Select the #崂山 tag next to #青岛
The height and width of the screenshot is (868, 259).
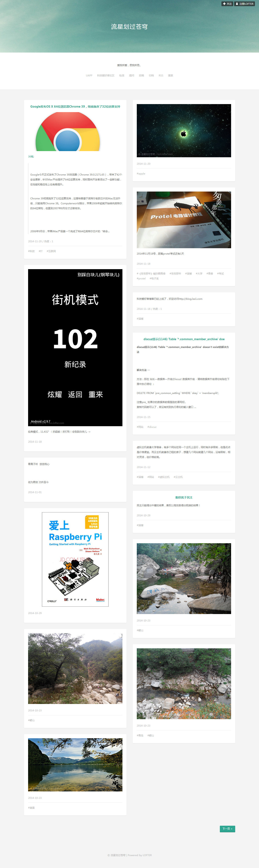(x=151, y=735)
